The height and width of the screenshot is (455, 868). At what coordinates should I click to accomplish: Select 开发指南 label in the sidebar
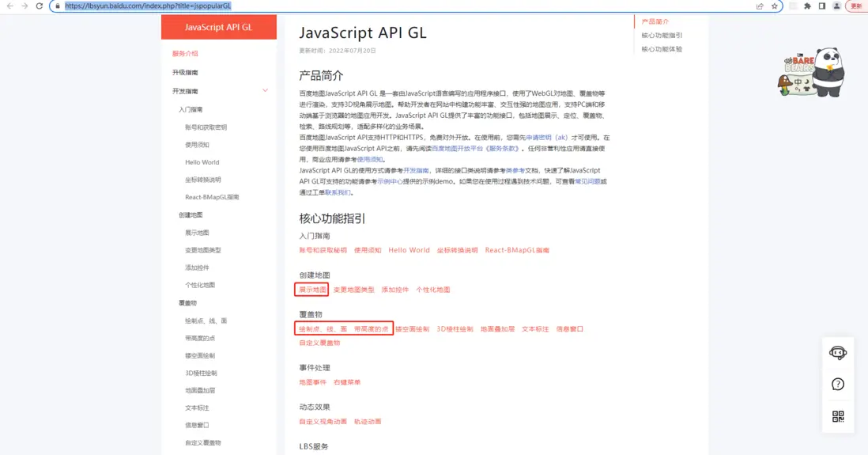tap(185, 91)
